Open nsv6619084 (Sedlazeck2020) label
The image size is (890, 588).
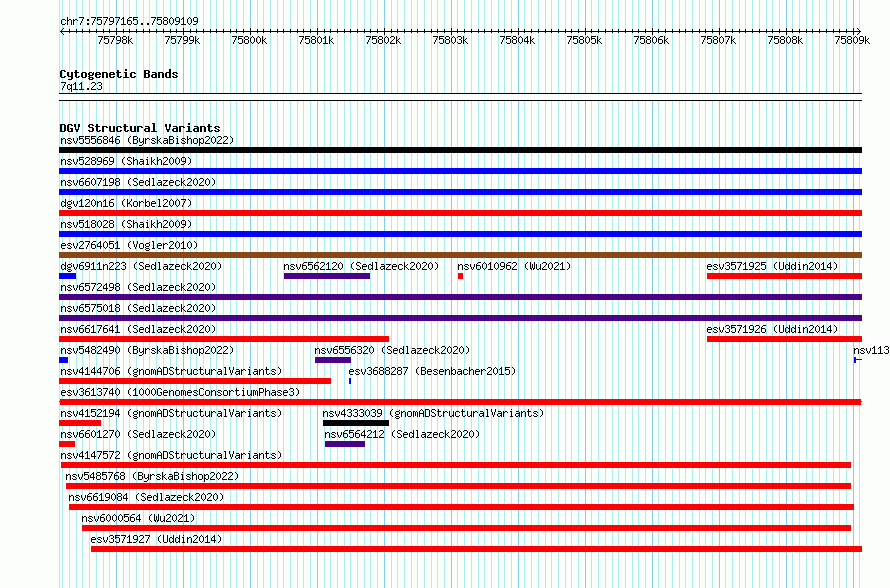146,497
